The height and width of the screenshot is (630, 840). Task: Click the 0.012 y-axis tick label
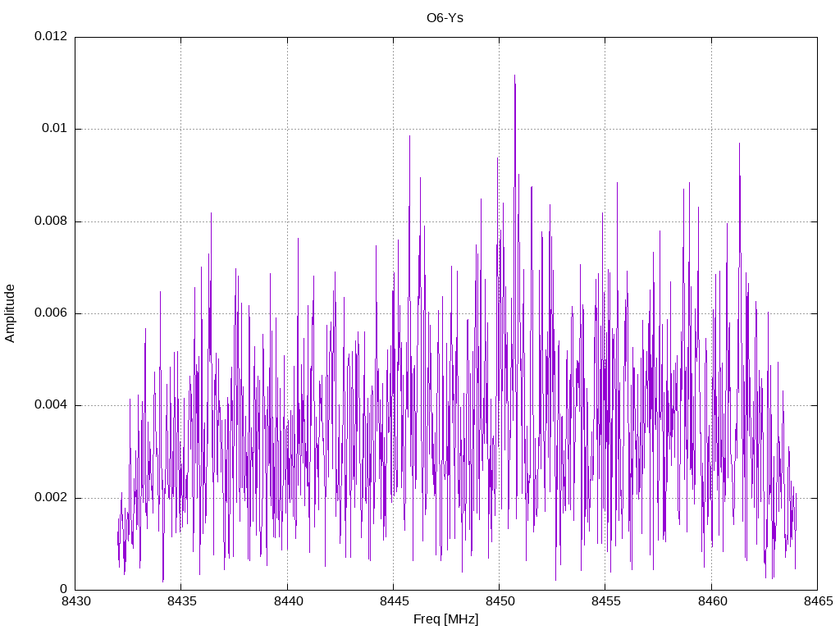[51, 36]
